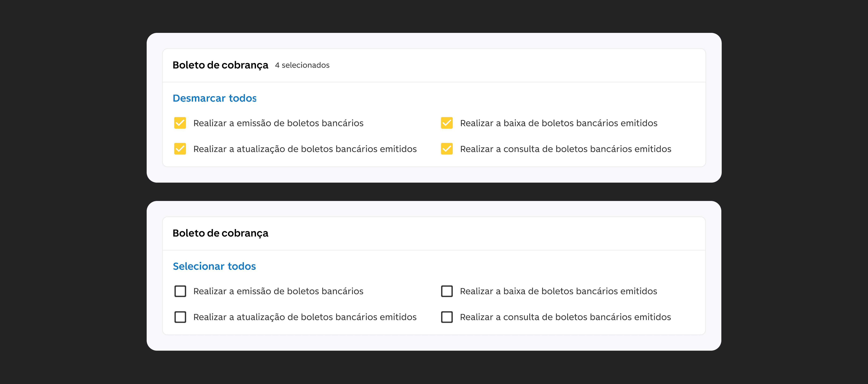Check the empty 'emissão de boletos bancários' checkbox
The image size is (868, 384).
pyautogui.click(x=180, y=291)
